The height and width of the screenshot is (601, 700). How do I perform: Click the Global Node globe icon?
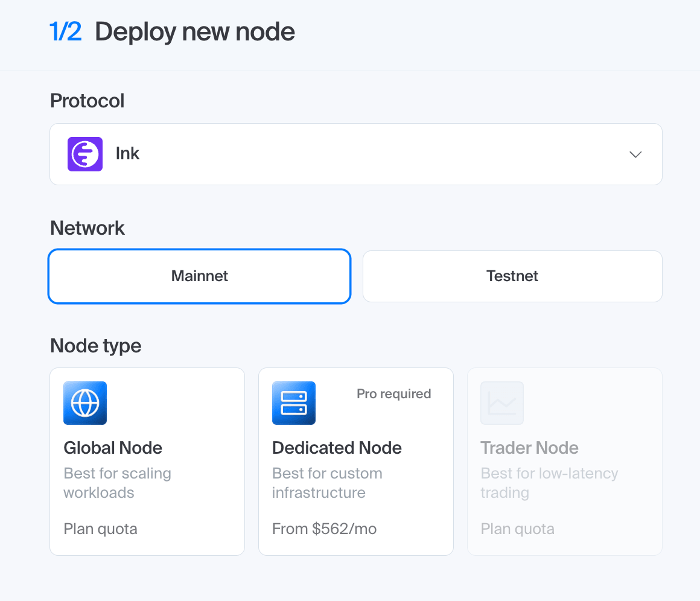85,402
